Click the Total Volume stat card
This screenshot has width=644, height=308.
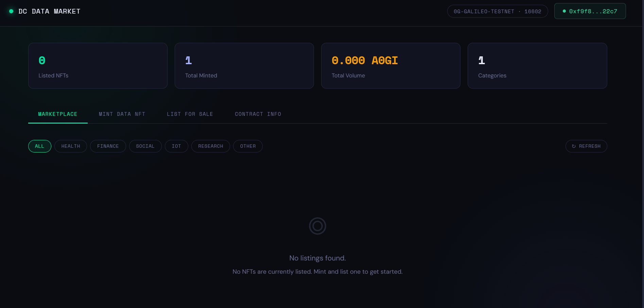[390, 66]
